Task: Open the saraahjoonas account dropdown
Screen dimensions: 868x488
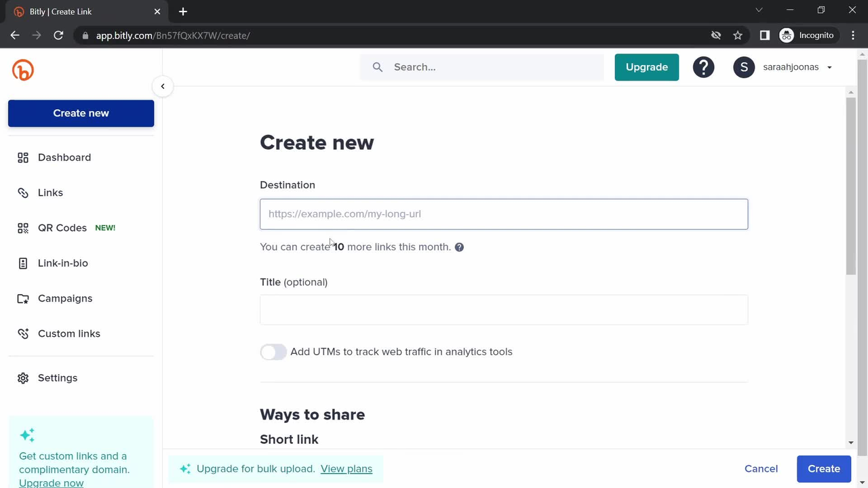Action: pyautogui.click(x=791, y=66)
